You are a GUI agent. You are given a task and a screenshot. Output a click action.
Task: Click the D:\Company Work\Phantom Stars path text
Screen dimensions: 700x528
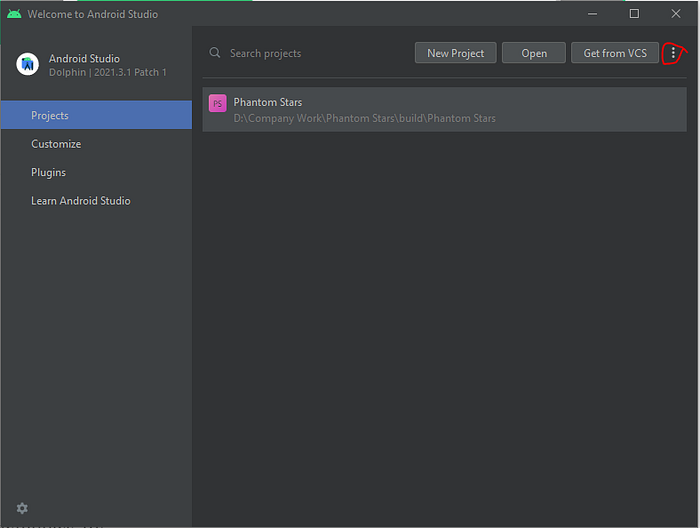click(365, 118)
